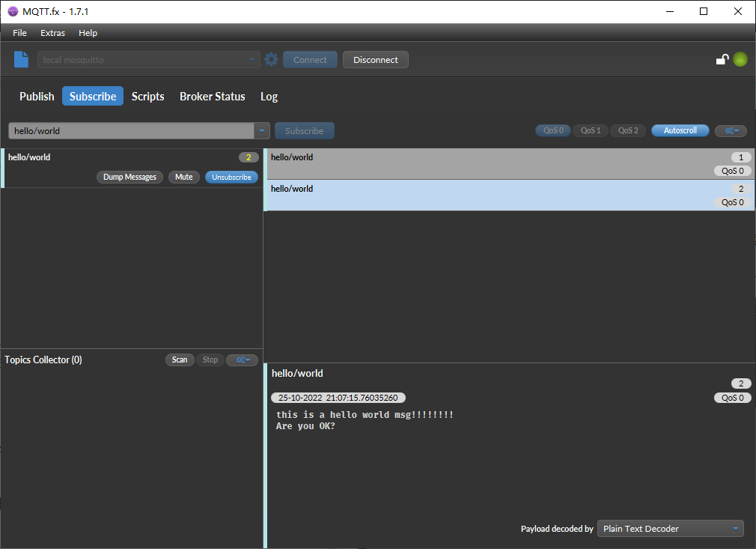Screen dimensions: 756x549
Task: Click QoS 0 badge in message details pane
Action: pos(732,398)
